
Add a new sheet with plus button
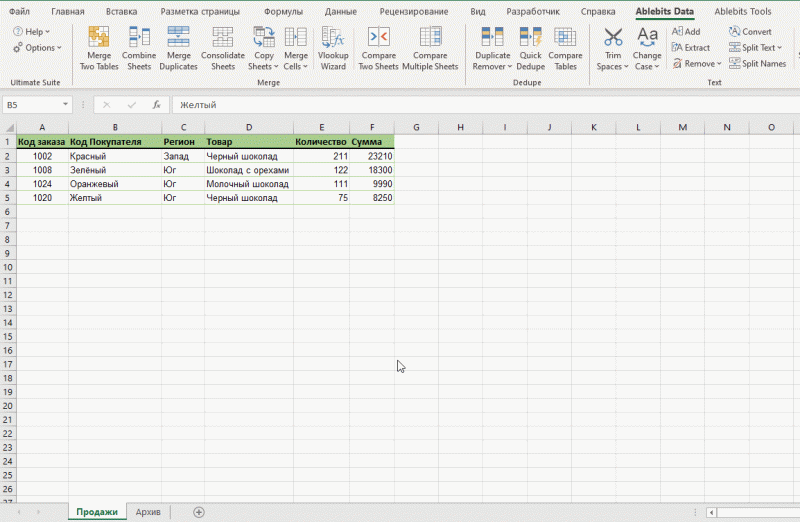[199, 512]
